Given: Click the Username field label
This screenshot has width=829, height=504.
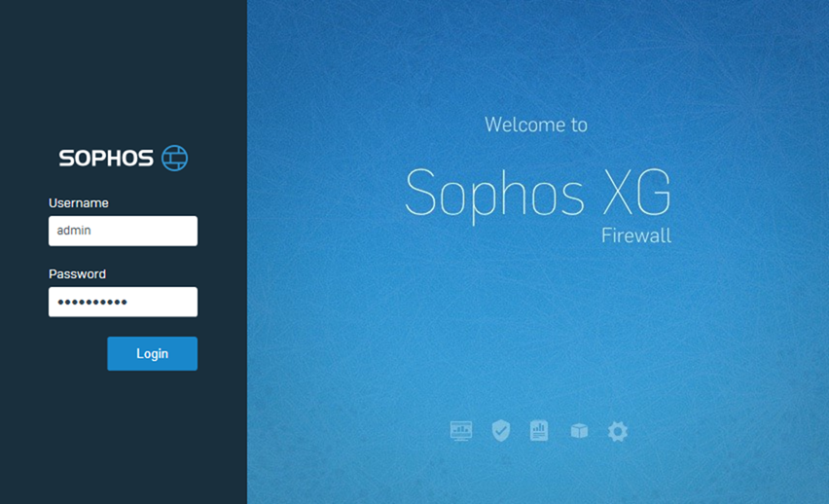Looking at the screenshot, I should pyautogui.click(x=78, y=203).
